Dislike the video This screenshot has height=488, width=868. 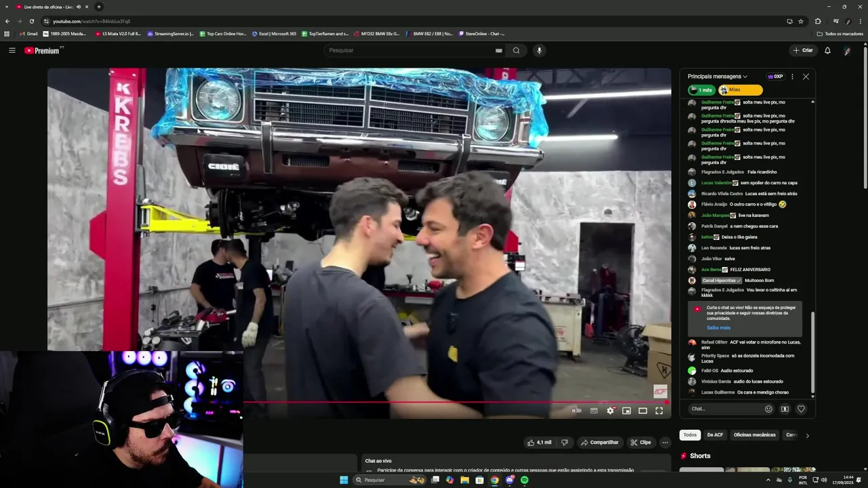pos(564,443)
